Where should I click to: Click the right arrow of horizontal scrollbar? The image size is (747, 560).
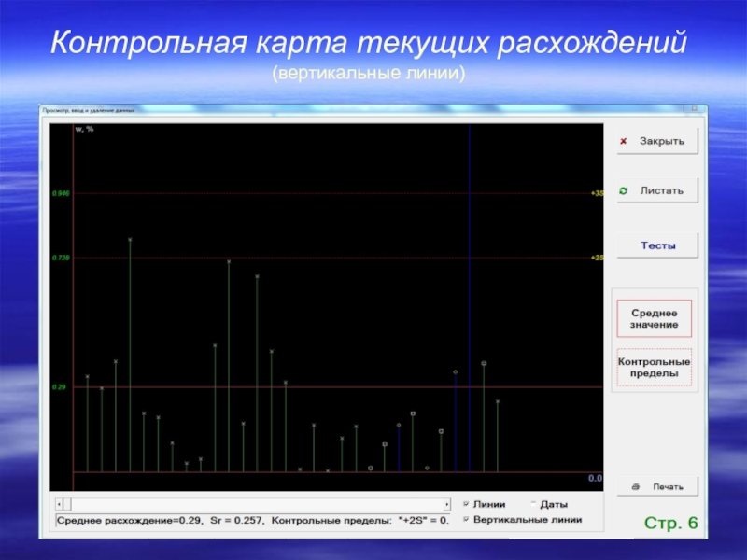(x=447, y=504)
